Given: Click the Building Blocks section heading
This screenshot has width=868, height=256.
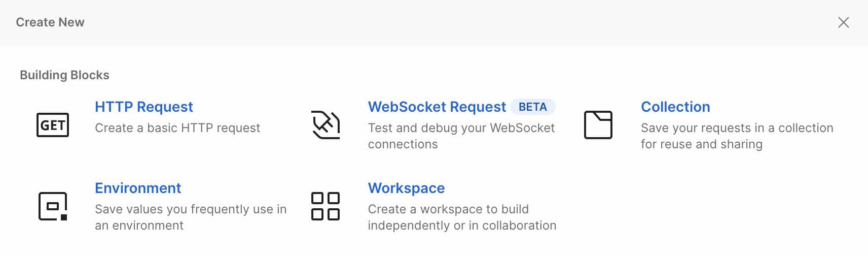Looking at the screenshot, I should pos(64,75).
